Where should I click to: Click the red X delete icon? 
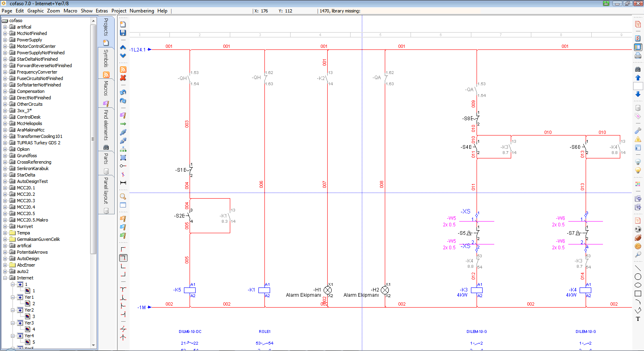pyautogui.click(x=123, y=78)
